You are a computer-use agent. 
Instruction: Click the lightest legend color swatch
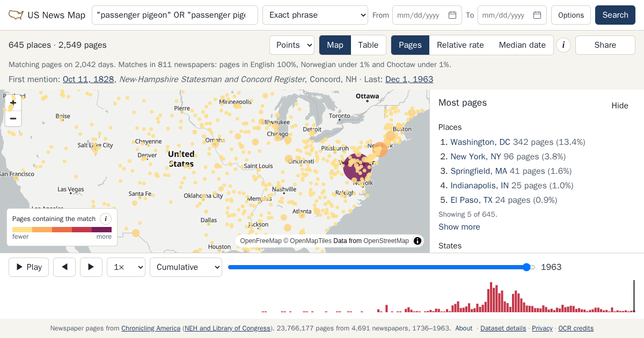tap(22, 230)
